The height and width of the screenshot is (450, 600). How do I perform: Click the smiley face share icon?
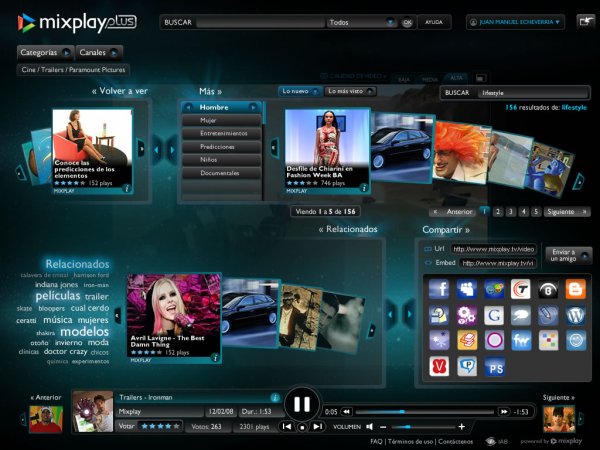point(576,341)
